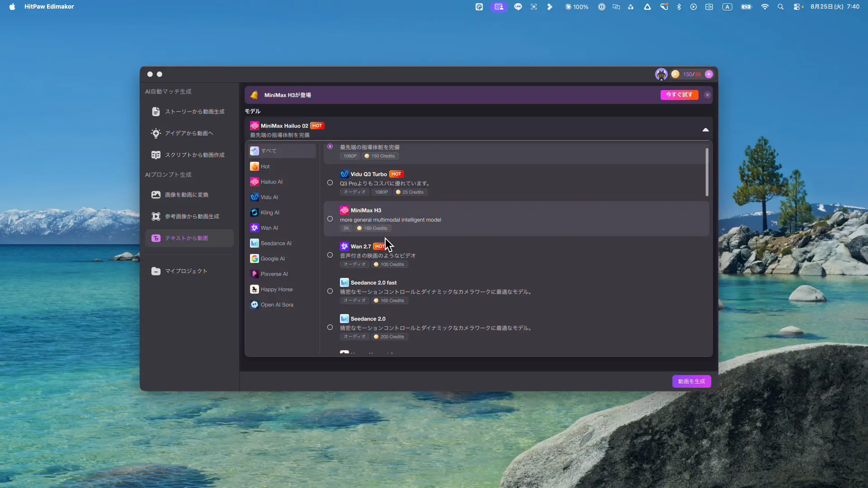Click the Hailuo AI logo icon
The height and width of the screenshot is (488, 868).
click(255, 182)
